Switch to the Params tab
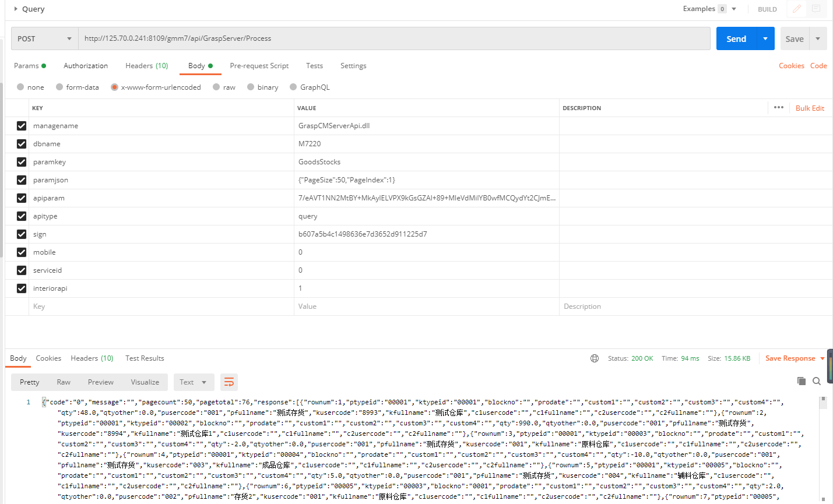This screenshot has height=504, width=833. tap(30, 66)
